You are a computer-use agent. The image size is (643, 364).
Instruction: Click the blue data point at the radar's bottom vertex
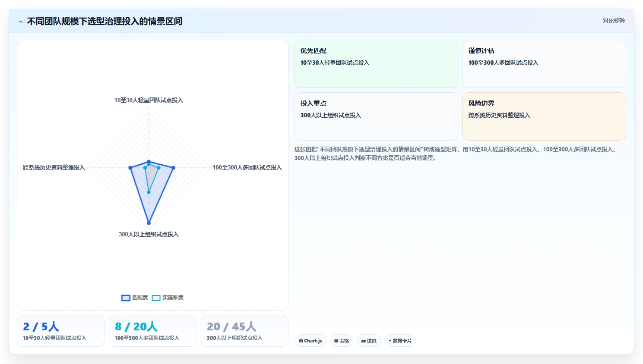tap(149, 223)
